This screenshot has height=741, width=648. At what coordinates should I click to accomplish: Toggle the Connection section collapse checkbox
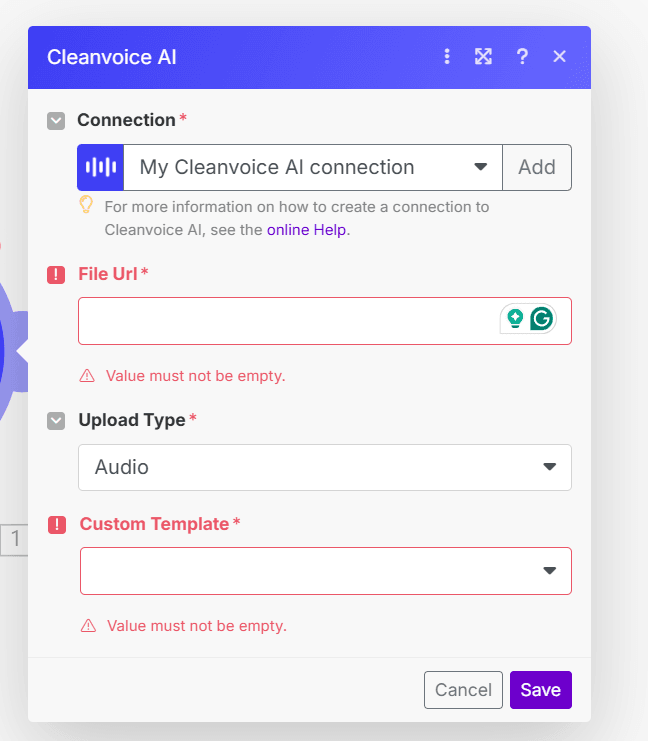[56, 121]
